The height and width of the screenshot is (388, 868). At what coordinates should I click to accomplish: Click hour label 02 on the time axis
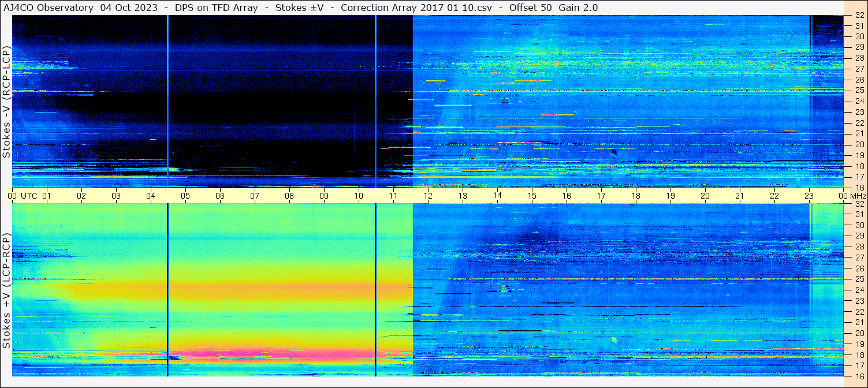point(81,196)
